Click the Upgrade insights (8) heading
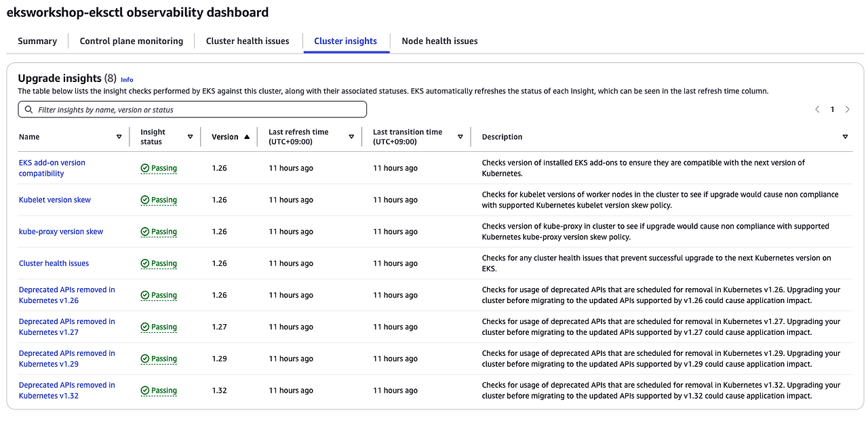The height and width of the screenshot is (421, 868). [x=67, y=78]
